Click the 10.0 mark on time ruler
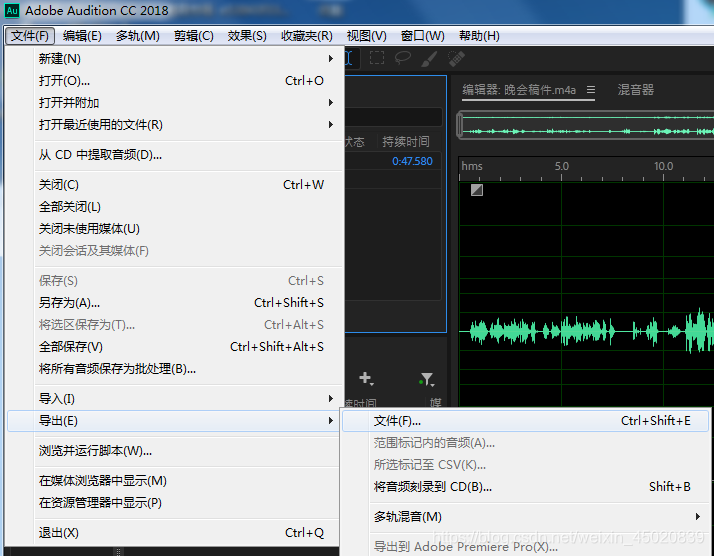Image resolution: width=714 pixels, height=556 pixels. (x=663, y=166)
